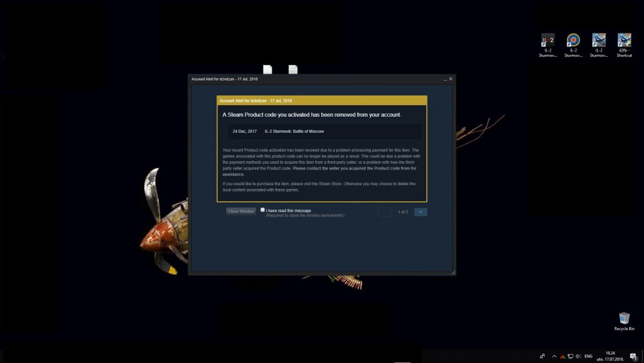644x363 pixels.
Task: Click the '(Required to close the window permanently)' note
Action: click(x=305, y=215)
